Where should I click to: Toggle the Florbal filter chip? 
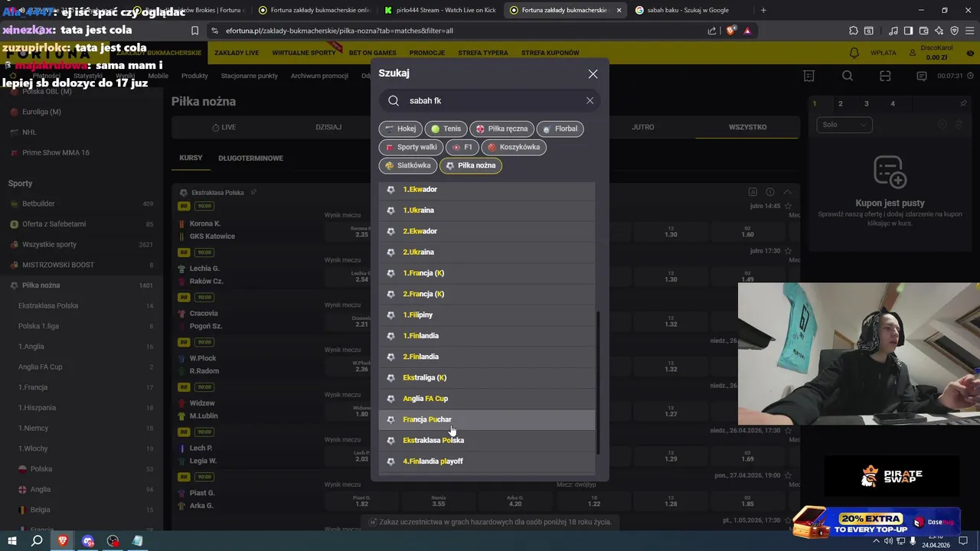point(560,129)
